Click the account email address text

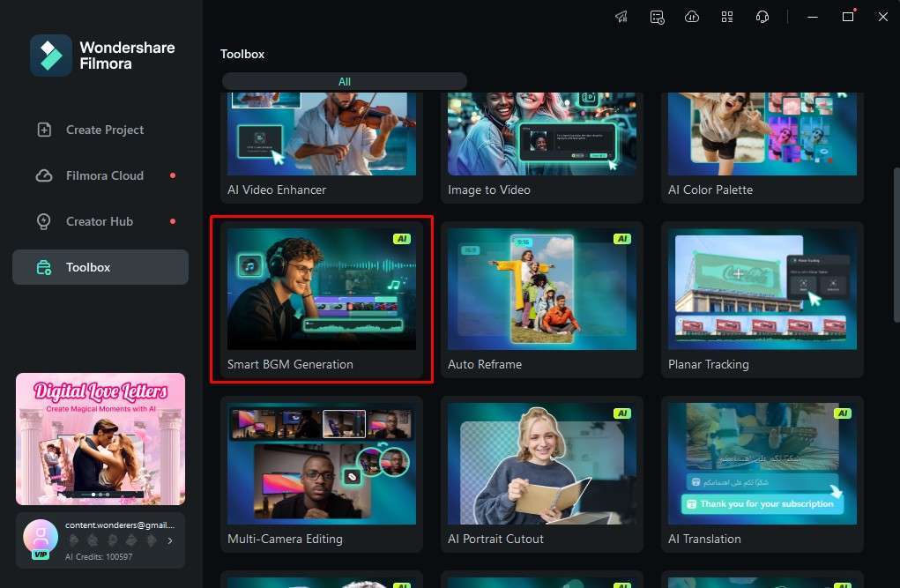pyautogui.click(x=119, y=525)
